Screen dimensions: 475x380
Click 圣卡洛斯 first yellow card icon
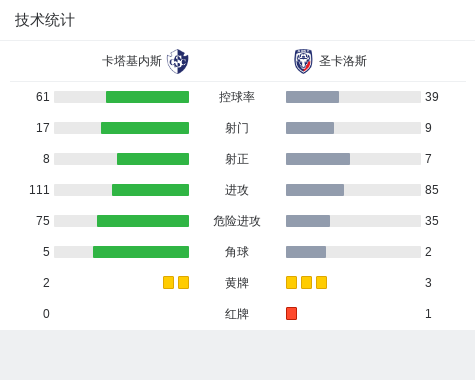[291, 283]
